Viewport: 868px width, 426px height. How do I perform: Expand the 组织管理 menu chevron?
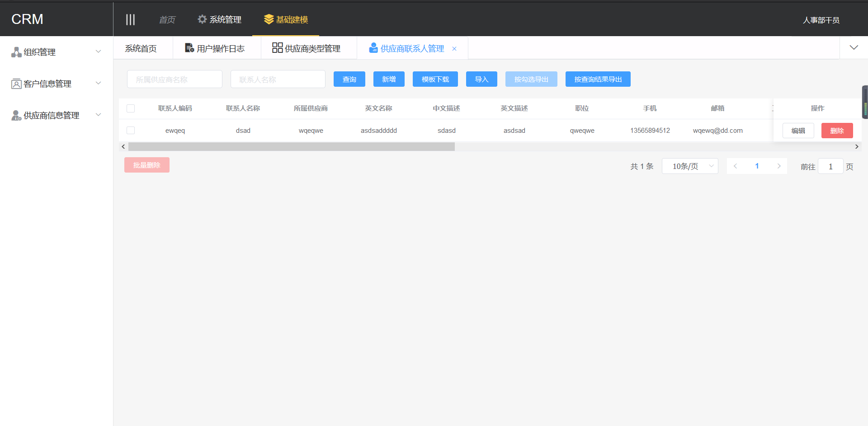click(x=98, y=51)
